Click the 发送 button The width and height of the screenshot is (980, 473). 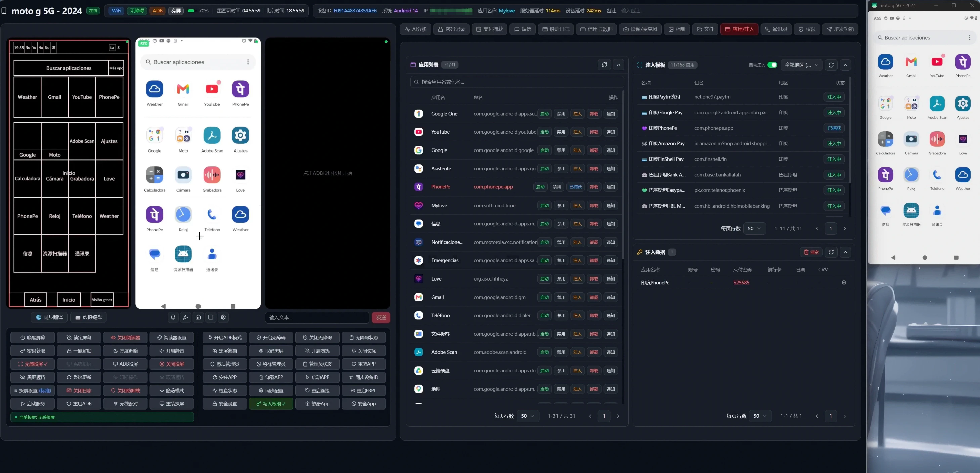point(381,317)
